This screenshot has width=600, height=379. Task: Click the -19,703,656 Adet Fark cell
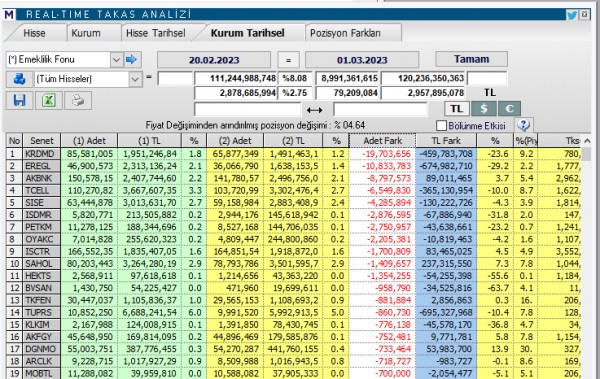click(x=383, y=154)
